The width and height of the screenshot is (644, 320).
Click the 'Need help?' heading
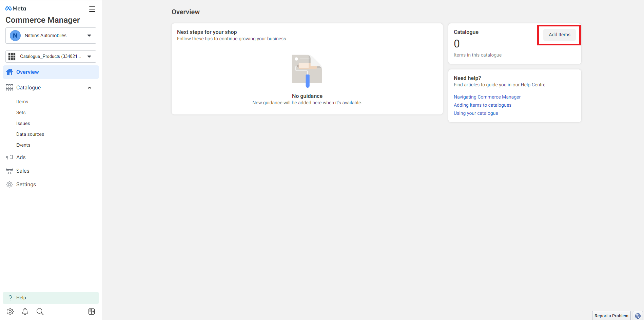coord(467,78)
